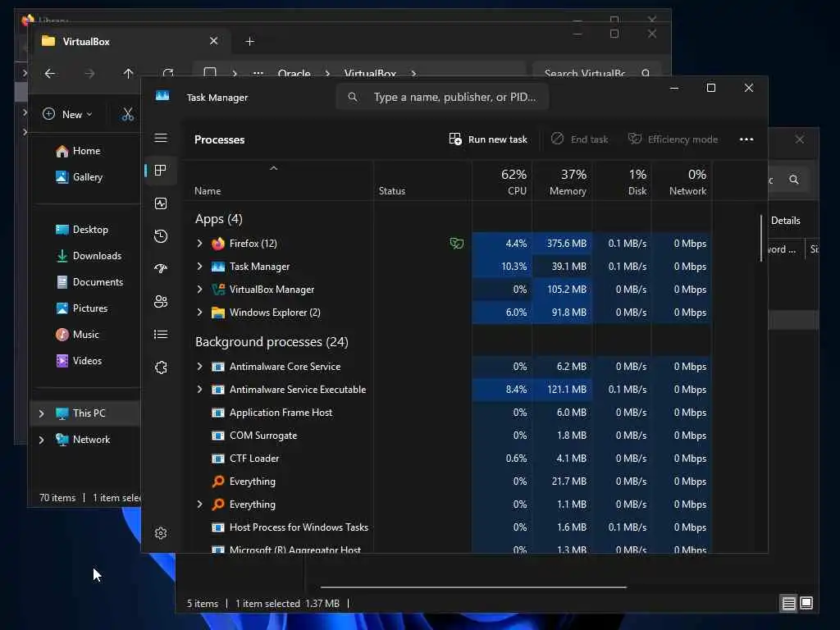Expand Firefox (12) process group
840x630 pixels.
pyautogui.click(x=200, y=243)
